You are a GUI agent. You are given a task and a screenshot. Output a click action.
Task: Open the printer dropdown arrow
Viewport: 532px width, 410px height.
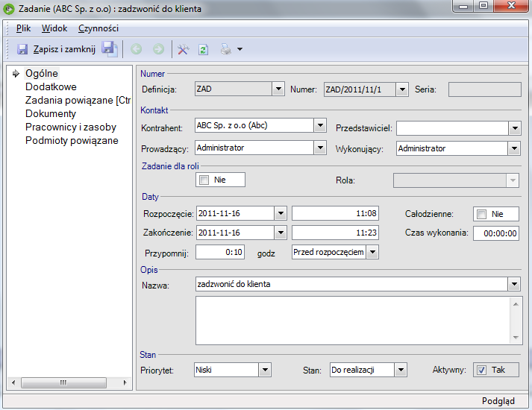(x=240, y=49)
